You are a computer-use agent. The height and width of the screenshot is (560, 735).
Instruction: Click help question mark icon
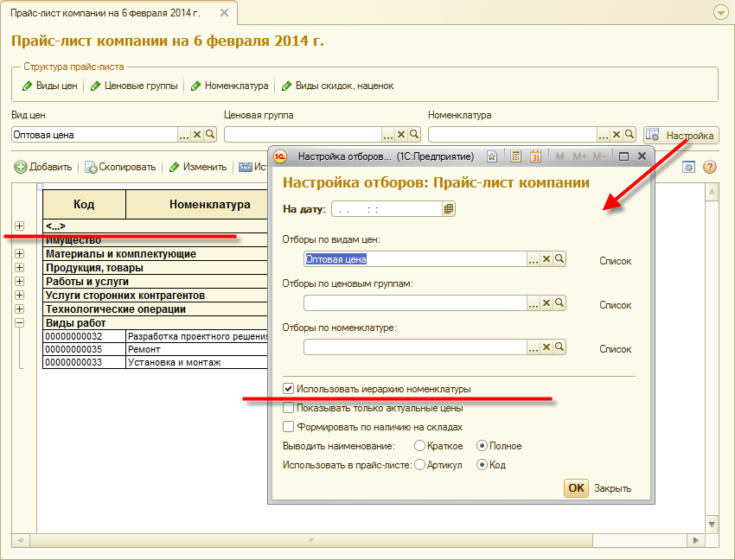point(710,167)
